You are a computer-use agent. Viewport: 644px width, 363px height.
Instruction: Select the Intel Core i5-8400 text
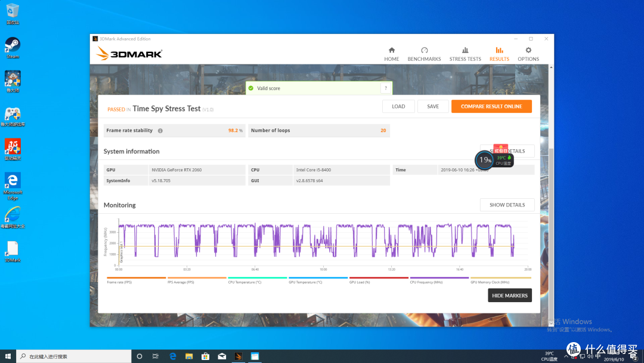click(x=314, y=170)
